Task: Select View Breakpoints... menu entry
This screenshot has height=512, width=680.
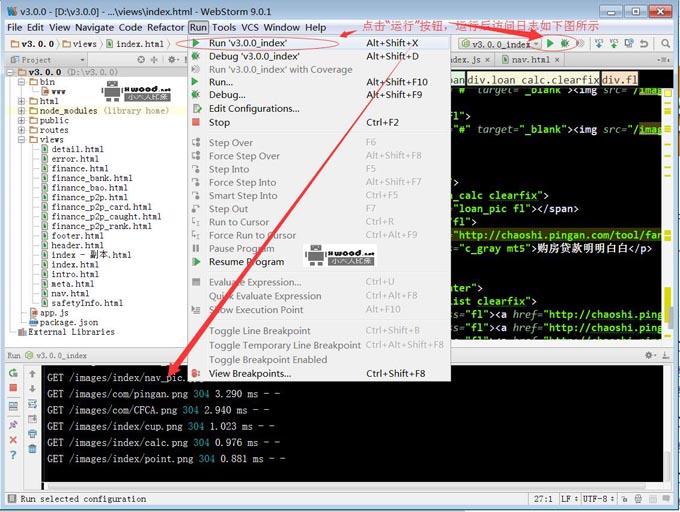Action: coord(319,373)
